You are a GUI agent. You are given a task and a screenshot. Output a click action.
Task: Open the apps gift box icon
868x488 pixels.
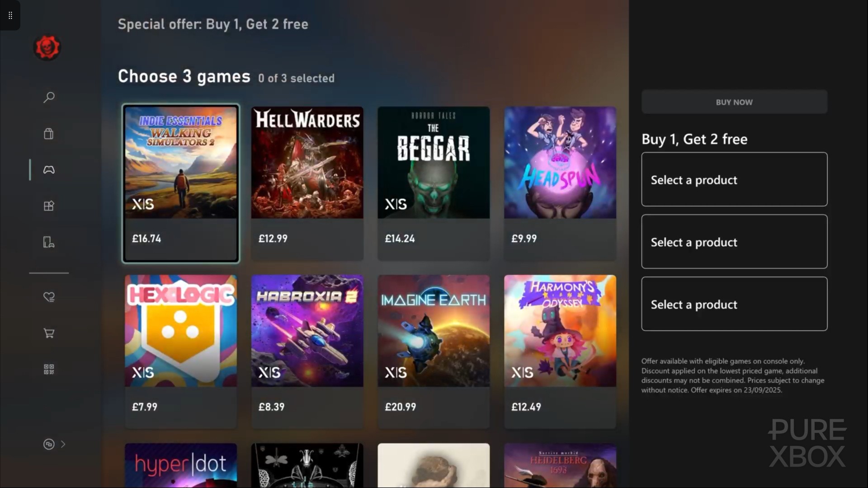(x=49, y=206)
